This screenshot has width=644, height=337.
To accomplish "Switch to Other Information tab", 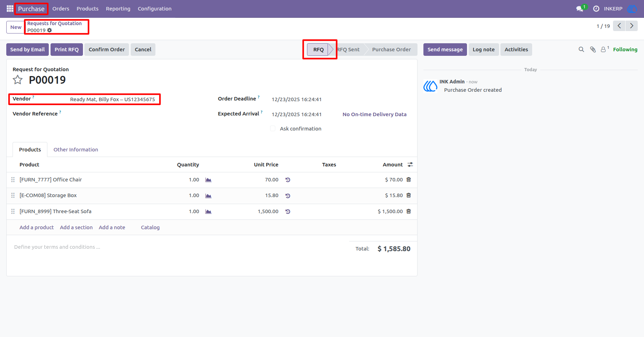I will [76, 150].
